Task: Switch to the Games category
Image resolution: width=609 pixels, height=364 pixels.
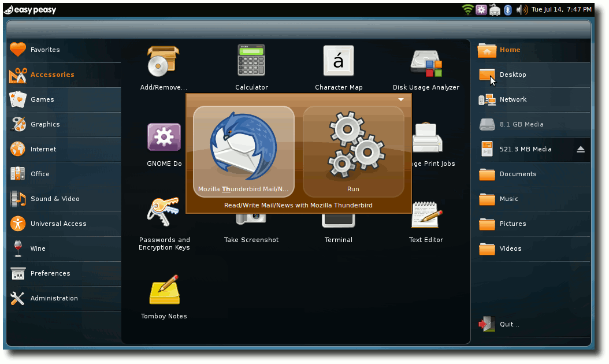Action: point(64,99)
